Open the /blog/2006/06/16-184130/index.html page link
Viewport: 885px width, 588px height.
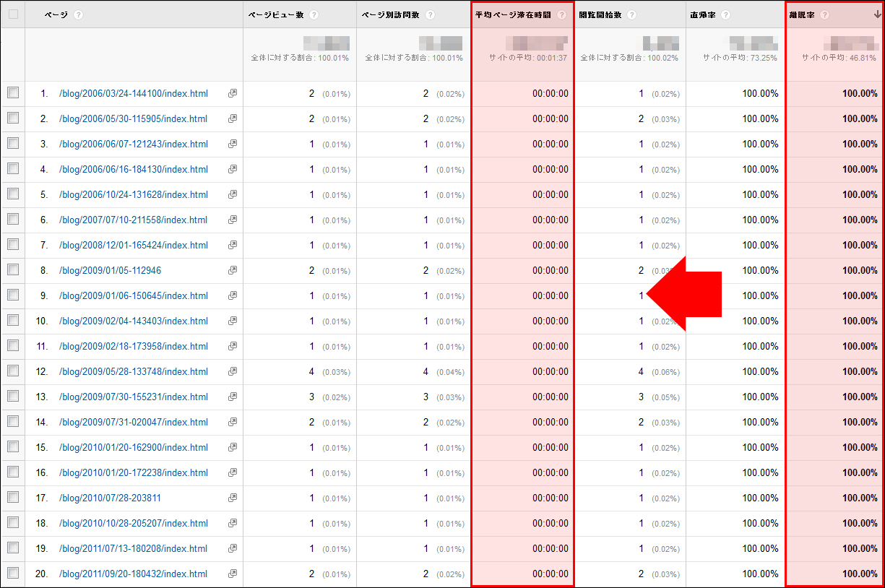134,169
